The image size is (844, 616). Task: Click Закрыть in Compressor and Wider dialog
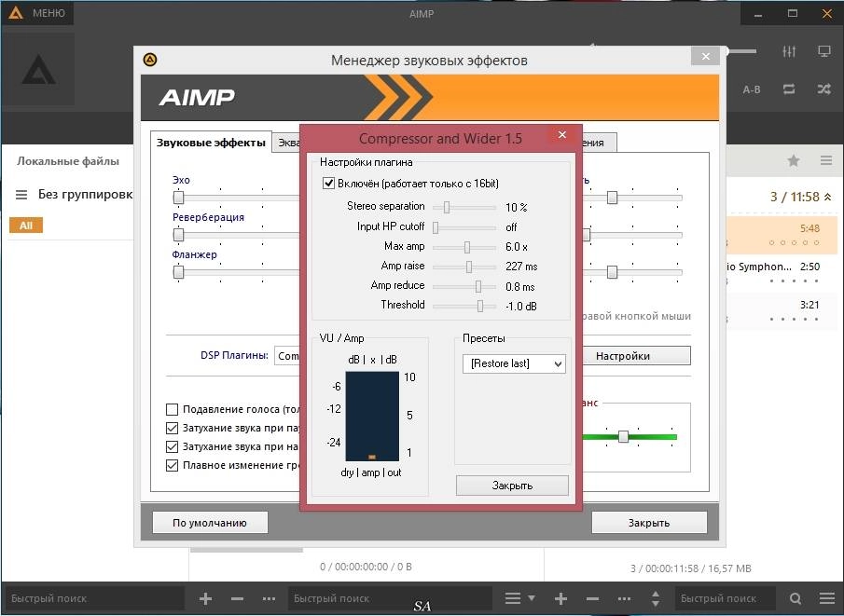(x=512, y=486)
